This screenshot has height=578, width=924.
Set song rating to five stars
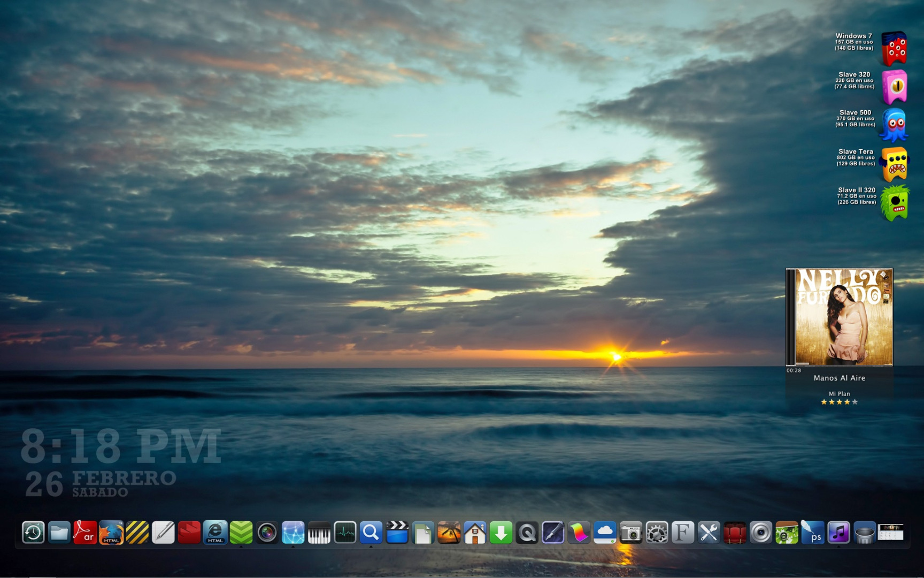[854, 402]
